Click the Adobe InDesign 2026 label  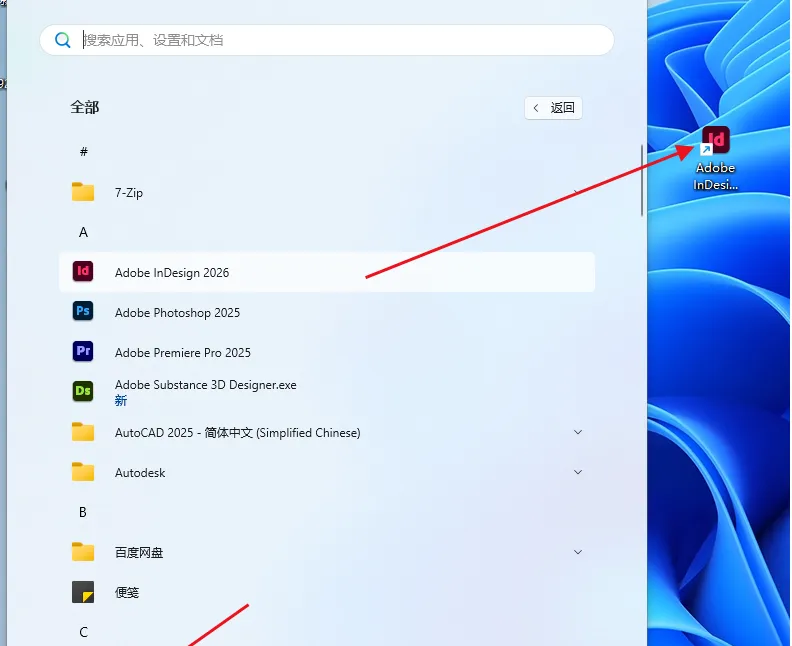[172, 273]
